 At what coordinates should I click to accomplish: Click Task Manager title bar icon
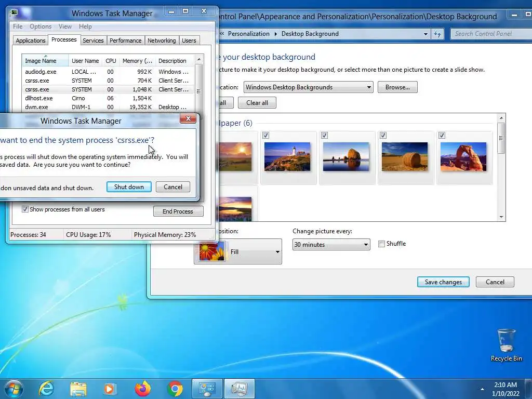point(14,13)
